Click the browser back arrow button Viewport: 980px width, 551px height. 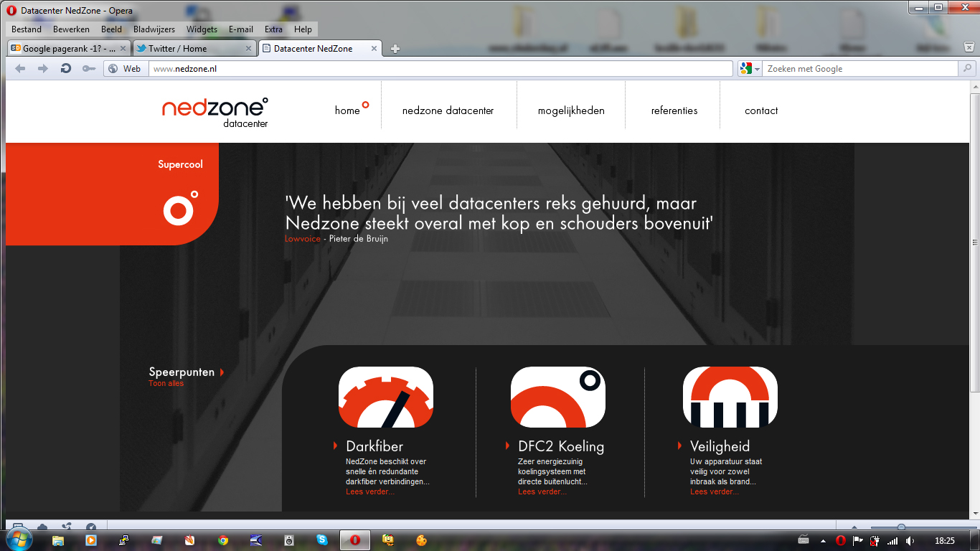(x=20, y=68)
